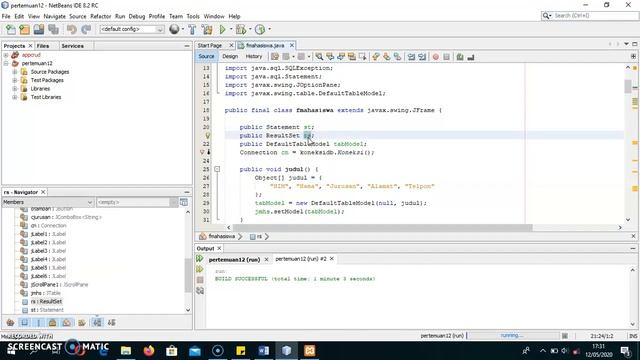Viewport: 640px width, 360px height.
Task: Click the Navigator vertical scrollbar thumb
Action: pos(188,275)
